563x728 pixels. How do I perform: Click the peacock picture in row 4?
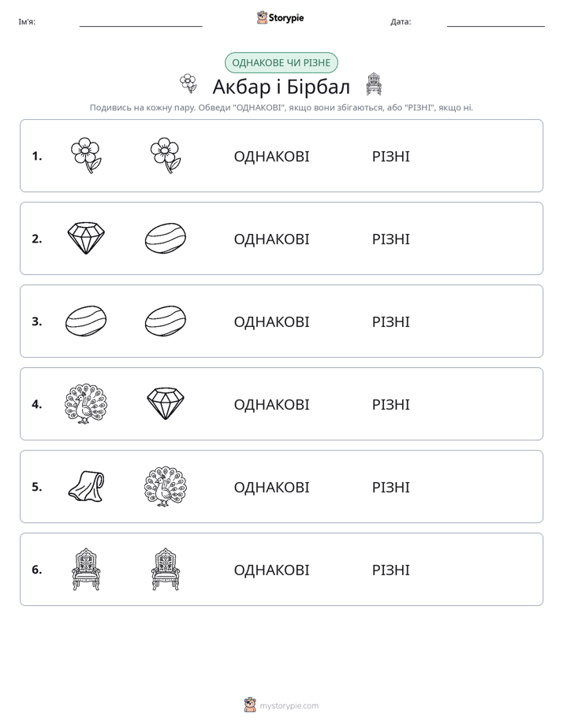tap(86, 404)
